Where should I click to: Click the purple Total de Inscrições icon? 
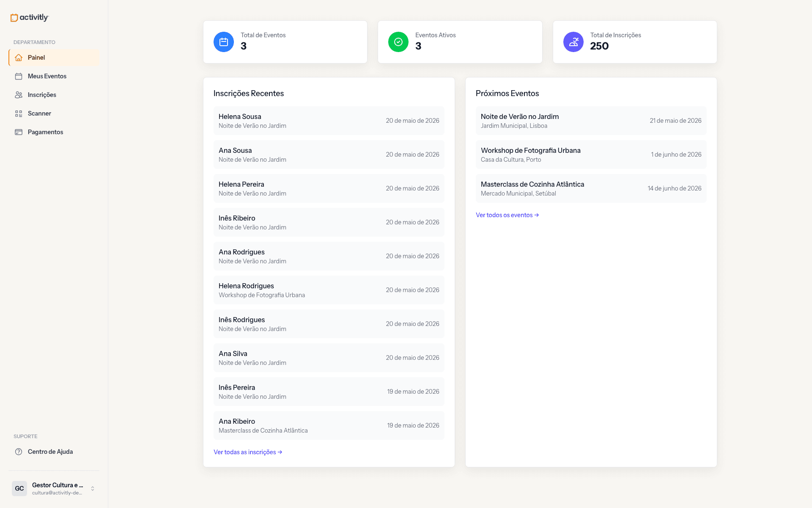point(573,42)
